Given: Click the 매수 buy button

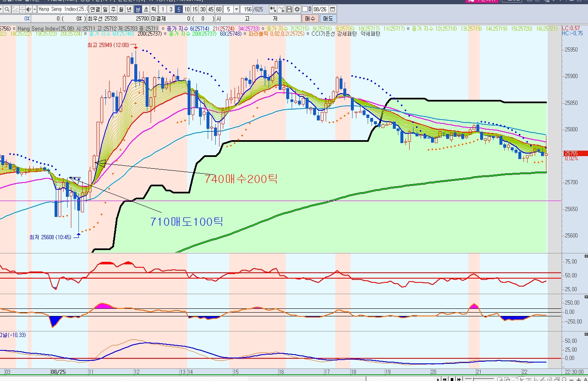Looking at the screenshot, I should pos(310,18).
